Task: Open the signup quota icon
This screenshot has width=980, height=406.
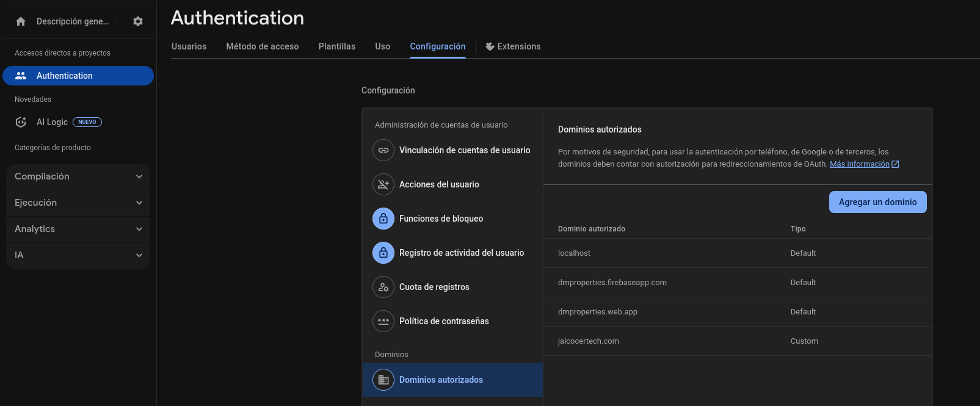Action: click(x=383, y=287)
